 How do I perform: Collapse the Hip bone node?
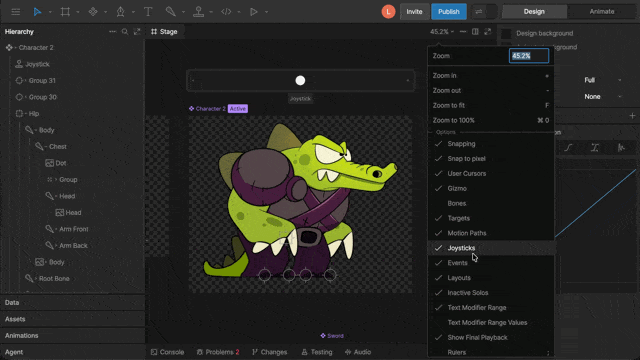(25, 113)
